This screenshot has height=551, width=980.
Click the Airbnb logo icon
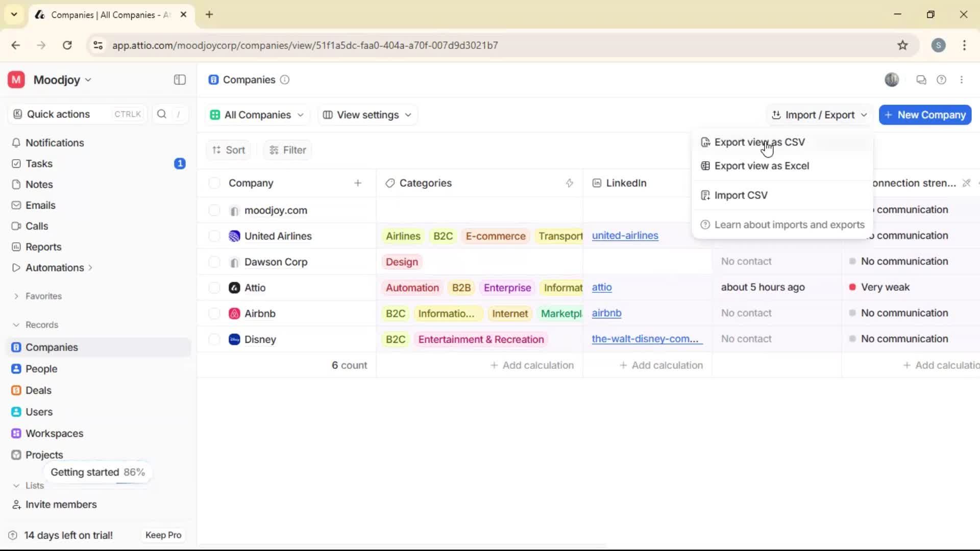point(234,314)
